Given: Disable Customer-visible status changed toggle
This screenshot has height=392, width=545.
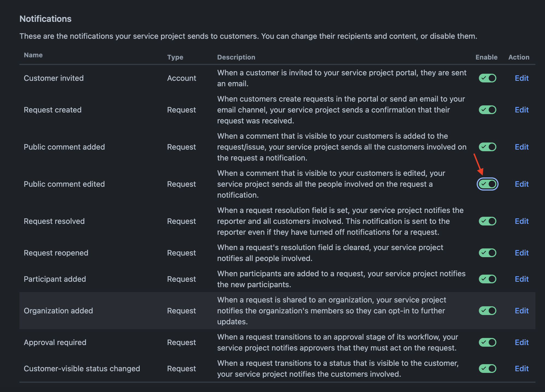Looking at the screenshot, I should (487, 369).
